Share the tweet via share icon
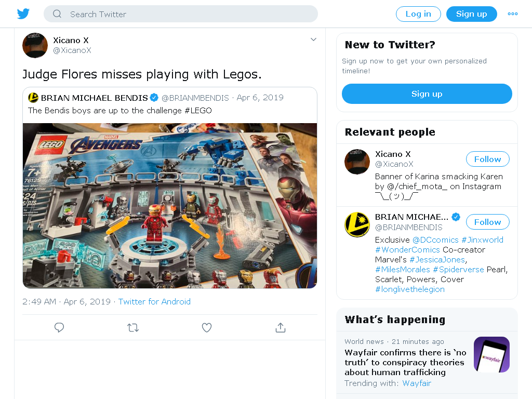532x399 pixels. pyautogui.click(x=281, y=327)
